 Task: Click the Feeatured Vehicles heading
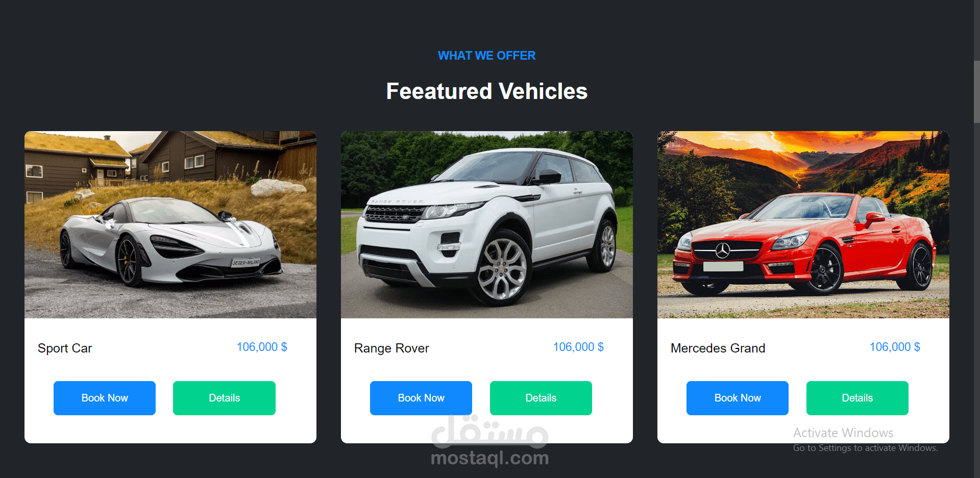[x=487, y=91]
